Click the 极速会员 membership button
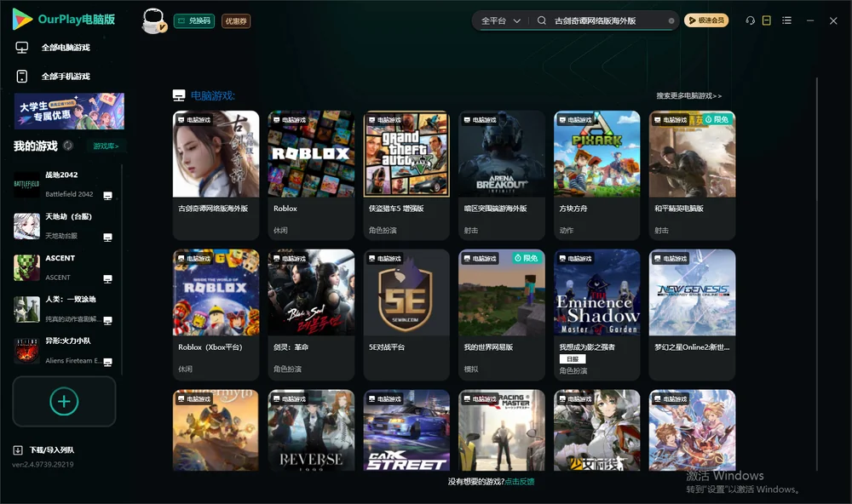Screen dimensions: 852x504 (706, 20)
